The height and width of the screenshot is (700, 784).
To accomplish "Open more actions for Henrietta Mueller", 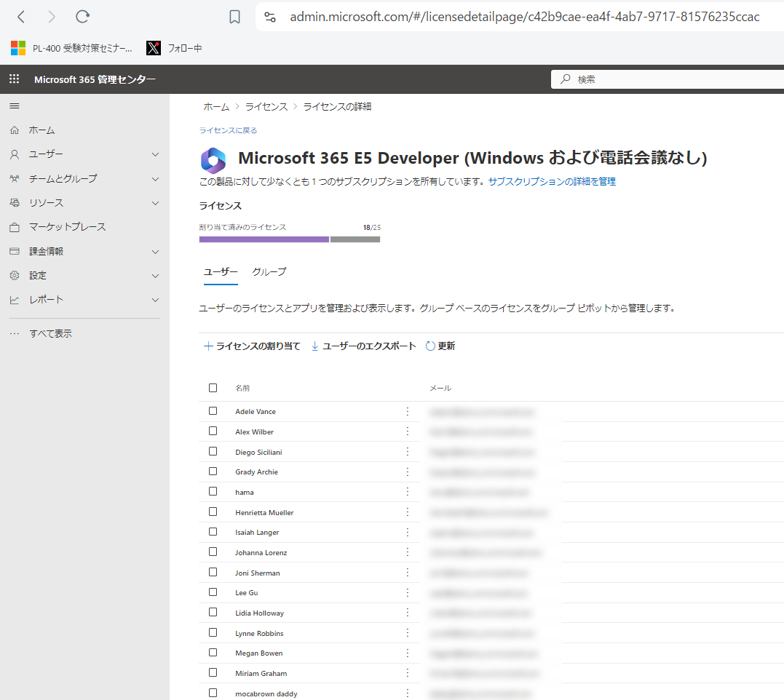I will pos(408,512).
